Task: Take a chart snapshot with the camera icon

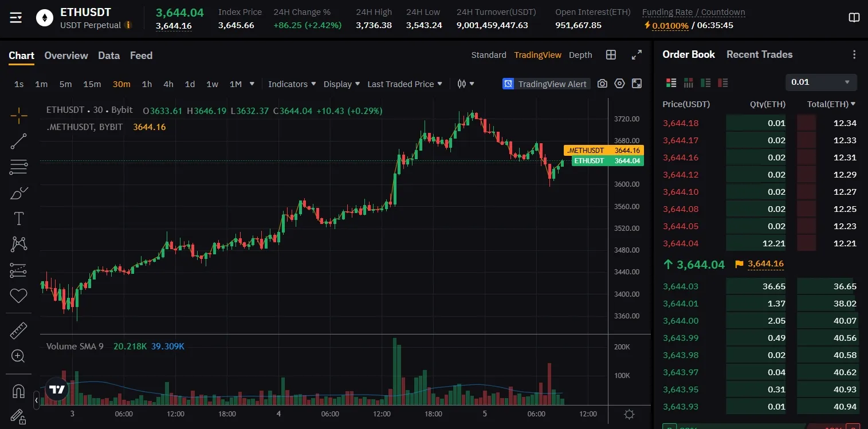Action: [x=602, y=84]
